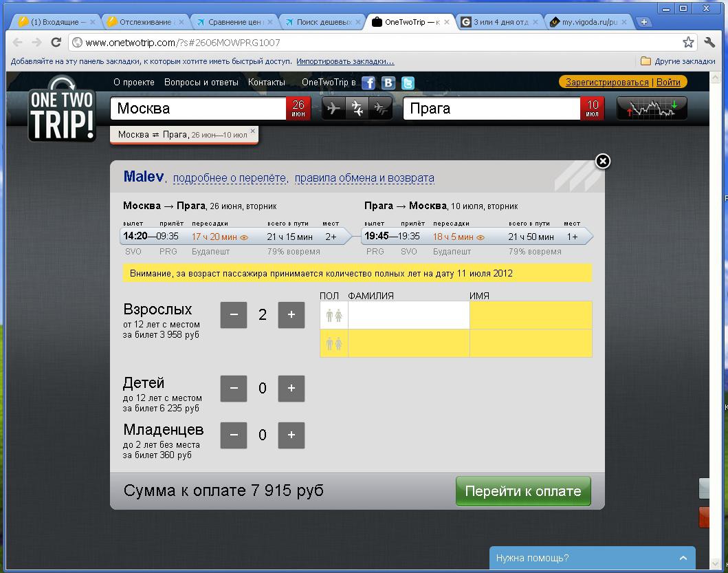728x573 pixels.
Task: Click the page vertical scrollbar down arrow
Action: click(x=715, y=563)
